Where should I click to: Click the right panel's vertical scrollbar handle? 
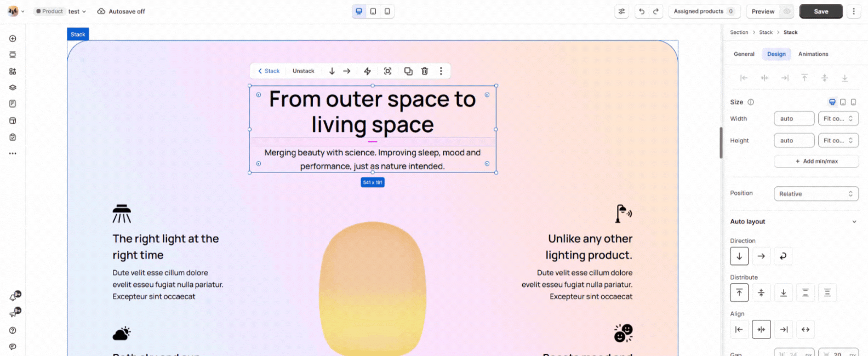pyautogui.click(x=721, y=143)
